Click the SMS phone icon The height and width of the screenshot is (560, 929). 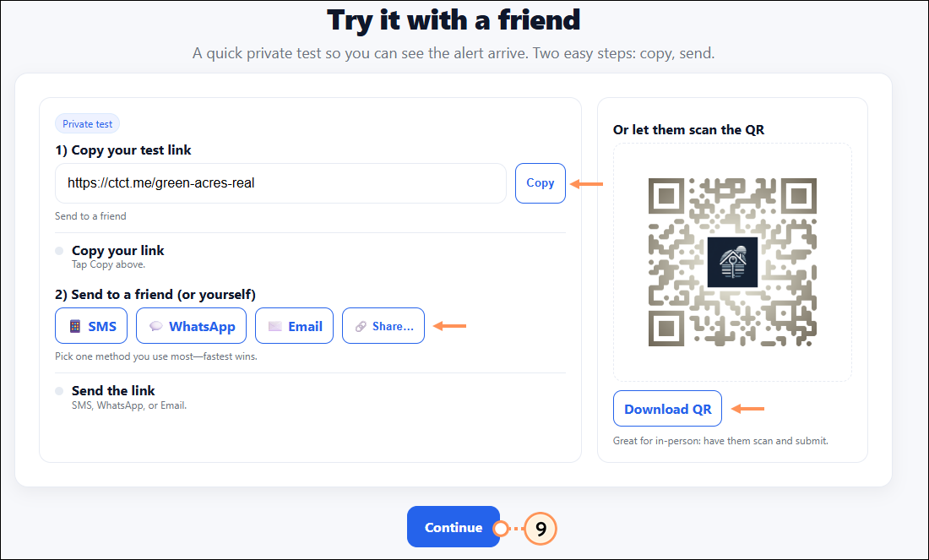tap(75, 326)
